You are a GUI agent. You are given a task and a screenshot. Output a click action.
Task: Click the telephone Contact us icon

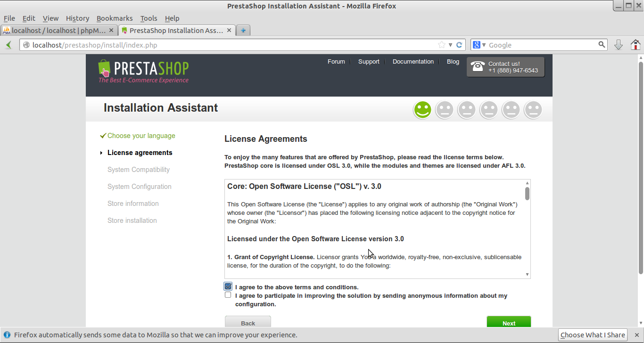[x=478, y=66]
